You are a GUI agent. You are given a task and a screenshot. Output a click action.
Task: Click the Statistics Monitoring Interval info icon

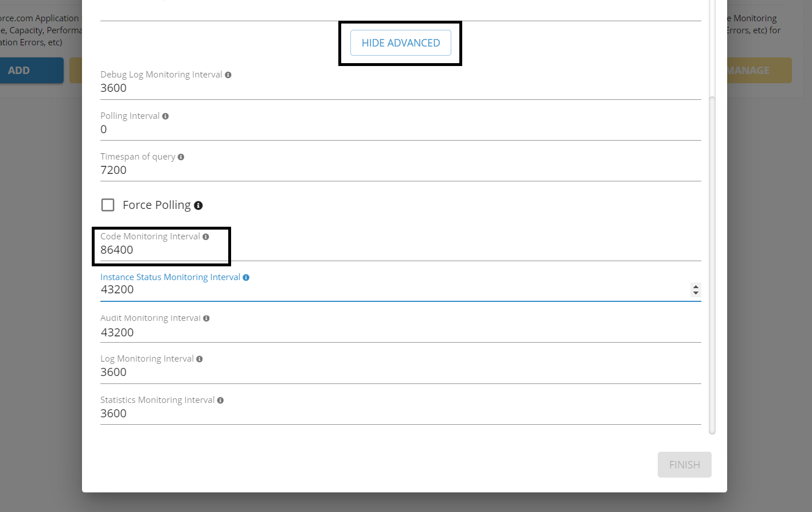pyautogui.click(x=221, y=399)
